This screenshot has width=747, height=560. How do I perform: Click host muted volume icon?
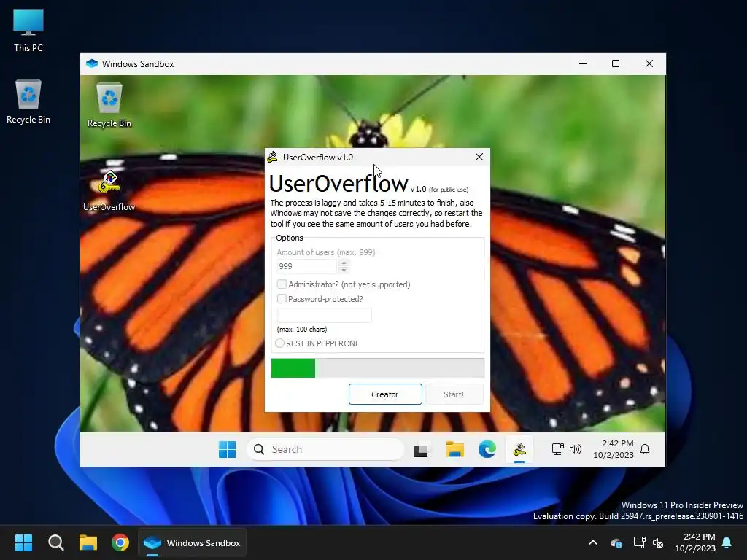click(658, 542)
